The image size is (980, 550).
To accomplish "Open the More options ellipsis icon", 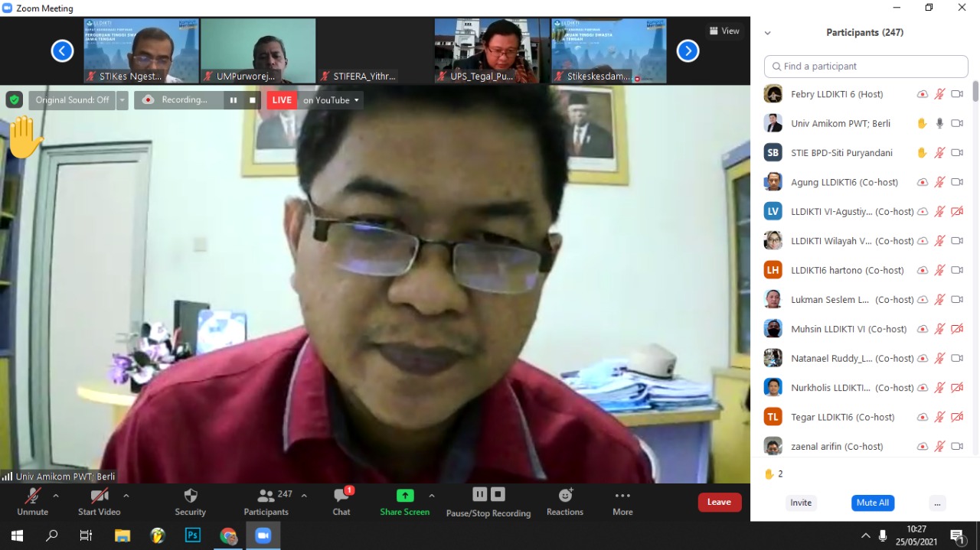I will [x=622, y=496].
